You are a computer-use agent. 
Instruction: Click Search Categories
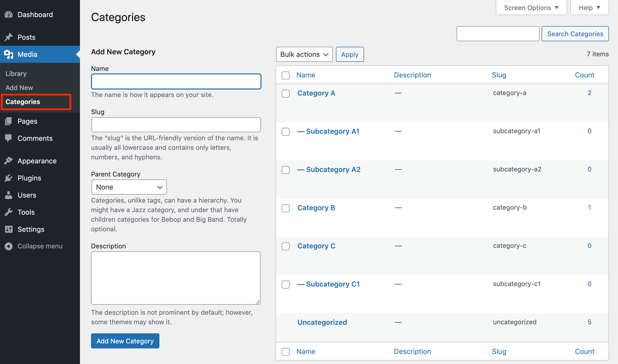coord(575,34)
